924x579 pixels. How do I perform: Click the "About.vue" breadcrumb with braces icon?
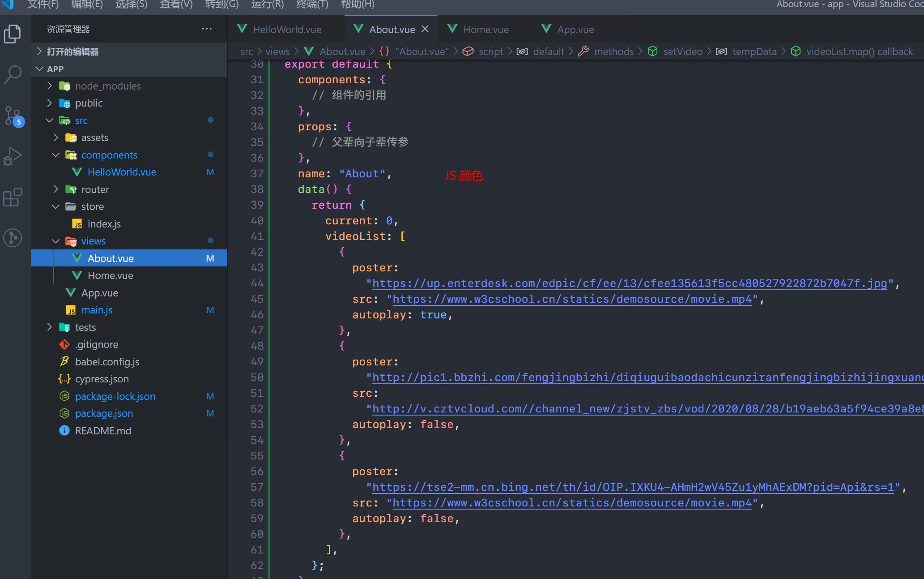[414, 51]
